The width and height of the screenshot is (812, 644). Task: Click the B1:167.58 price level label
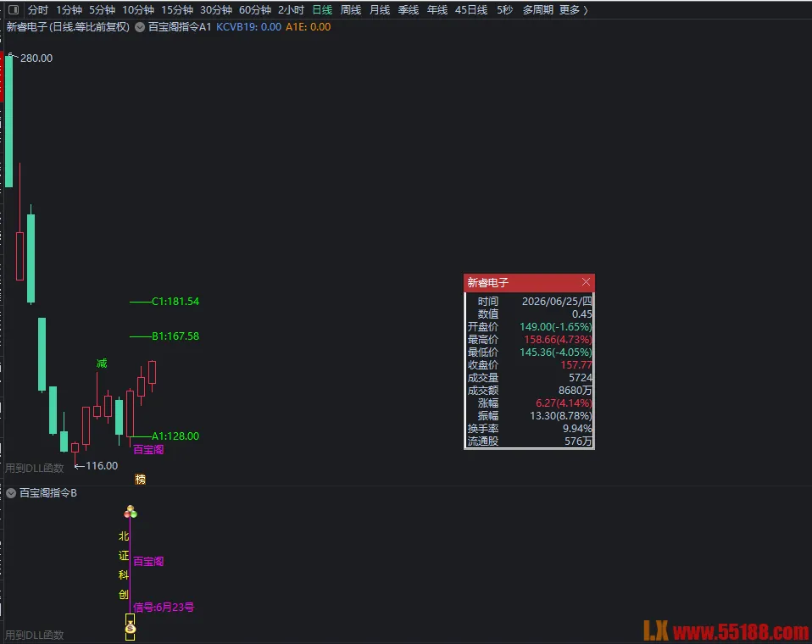point(175,336)
